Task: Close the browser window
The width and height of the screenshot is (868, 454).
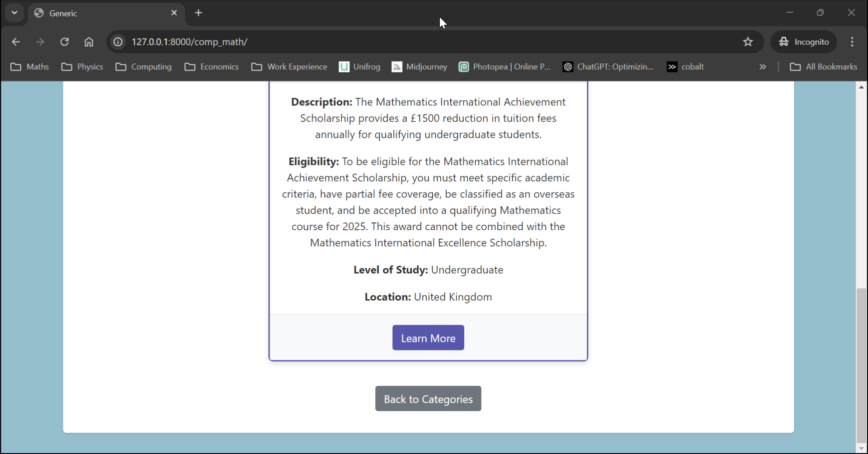Action: click(x=851, y=13)
